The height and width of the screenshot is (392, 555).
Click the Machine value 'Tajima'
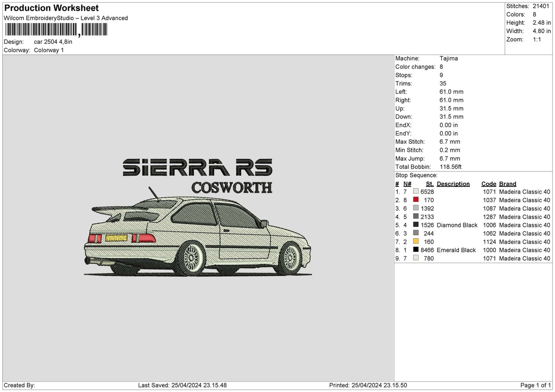[449, 59]
